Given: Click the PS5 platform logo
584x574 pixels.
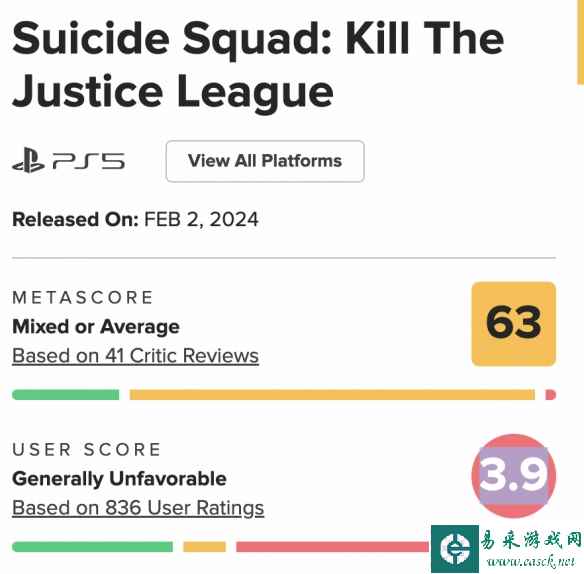Looking at the screenshot, I should pos(69,161).
